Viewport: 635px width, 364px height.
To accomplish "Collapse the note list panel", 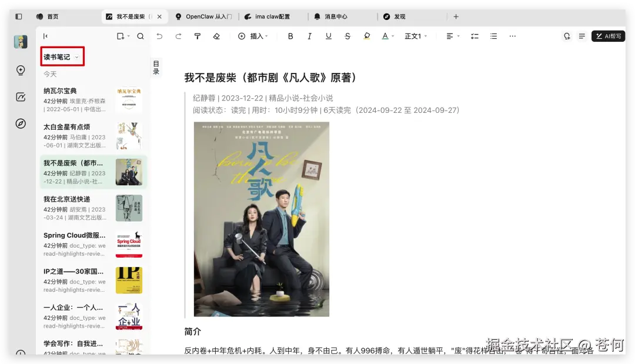I will point(45,36).
